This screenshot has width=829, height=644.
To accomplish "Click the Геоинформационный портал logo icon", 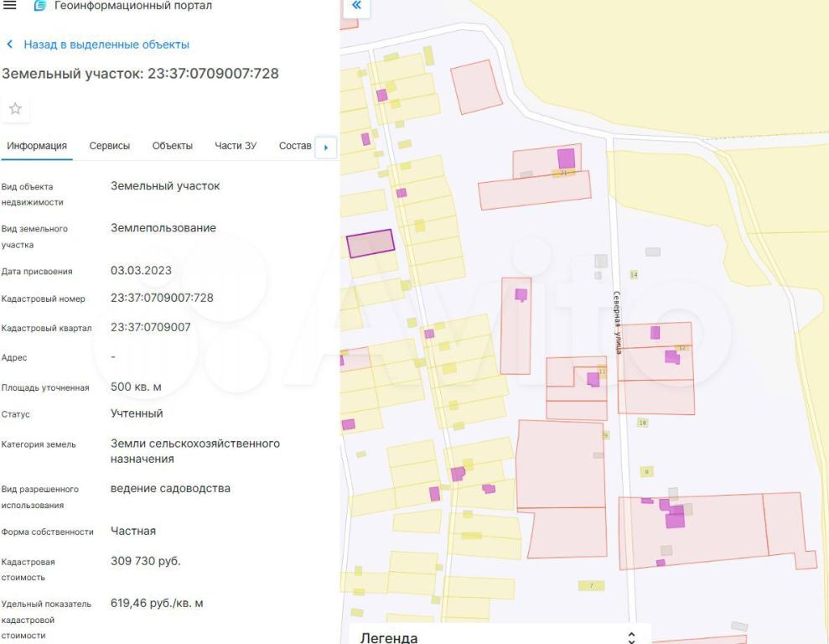I will click(x=39, y=6).
